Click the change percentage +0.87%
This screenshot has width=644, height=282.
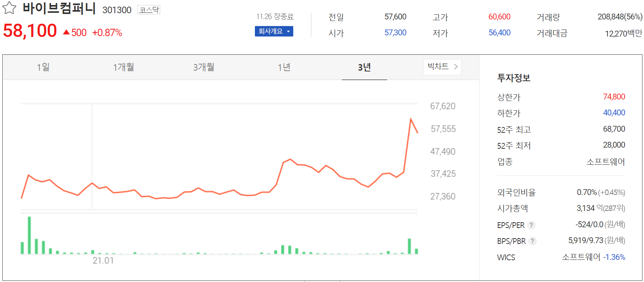point(107,33)
